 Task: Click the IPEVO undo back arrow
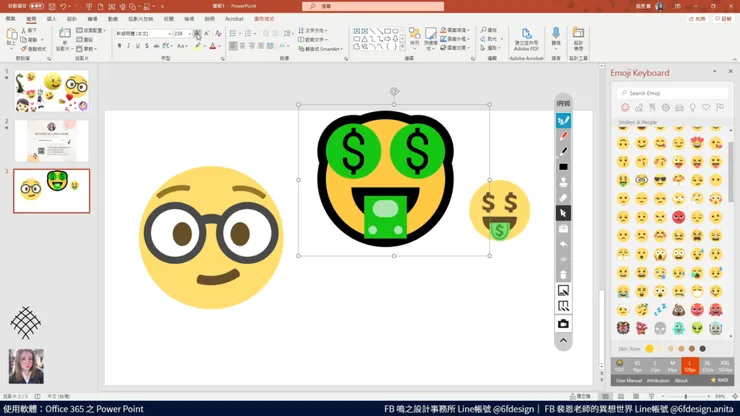pos(563,244)
